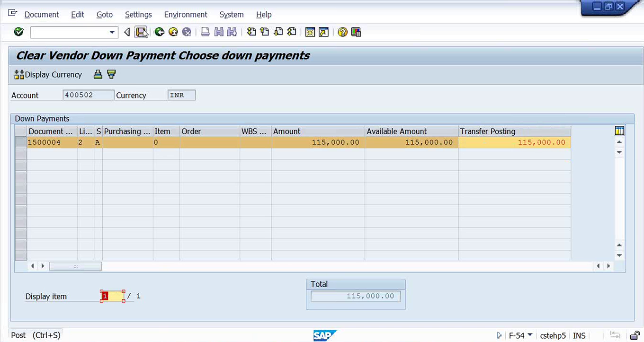This screenshot has height=342, width=644.
Task: Click the yellow Exit arrow icon
Action: coord(173,32)
